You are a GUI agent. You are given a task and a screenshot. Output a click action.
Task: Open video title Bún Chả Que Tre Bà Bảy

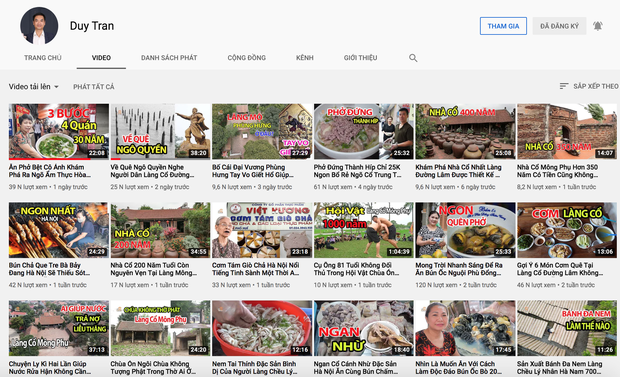pyautogui.click(x=49, y=269)
